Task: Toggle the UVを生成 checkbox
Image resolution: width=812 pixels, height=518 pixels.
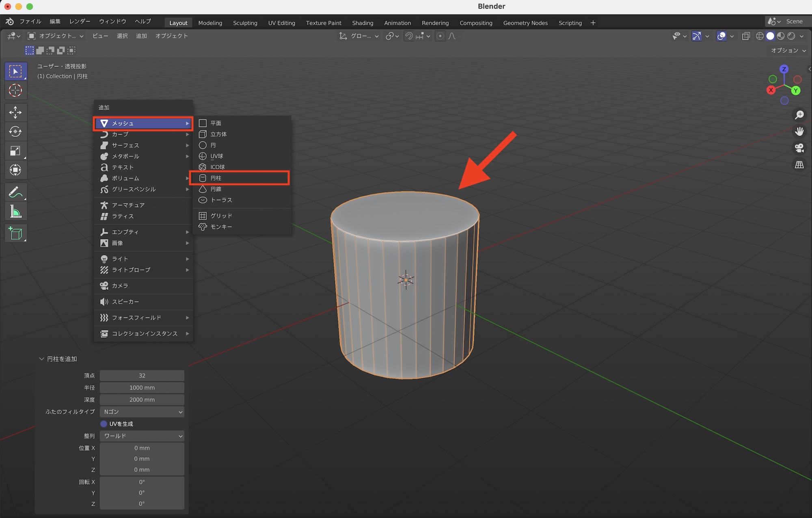Action: [104, 424]
